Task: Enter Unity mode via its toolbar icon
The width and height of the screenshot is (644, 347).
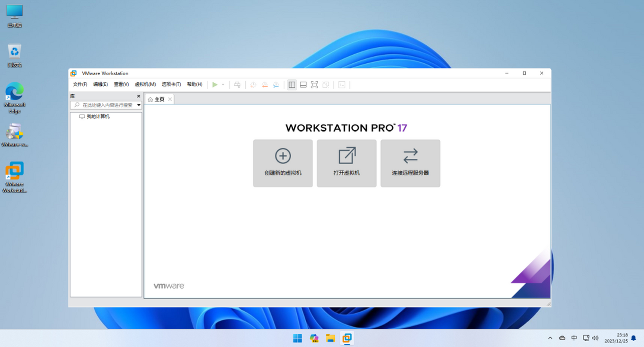Action: [x=326, y=85]
